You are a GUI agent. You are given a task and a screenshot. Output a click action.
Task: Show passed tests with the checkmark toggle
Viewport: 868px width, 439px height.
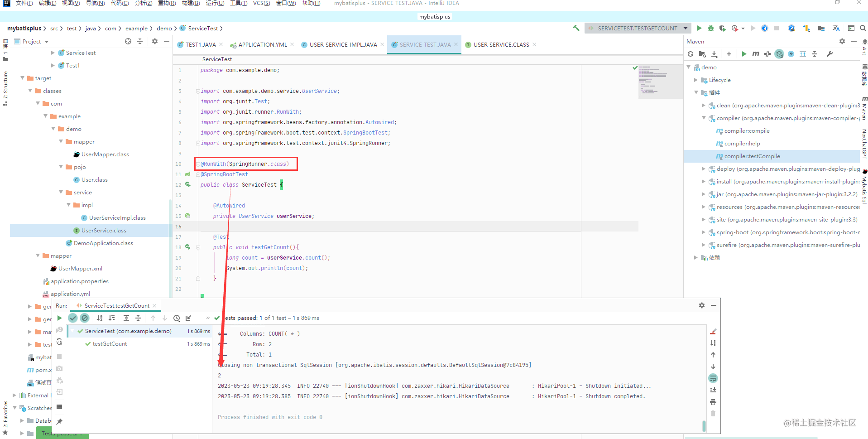pos(73,318)
